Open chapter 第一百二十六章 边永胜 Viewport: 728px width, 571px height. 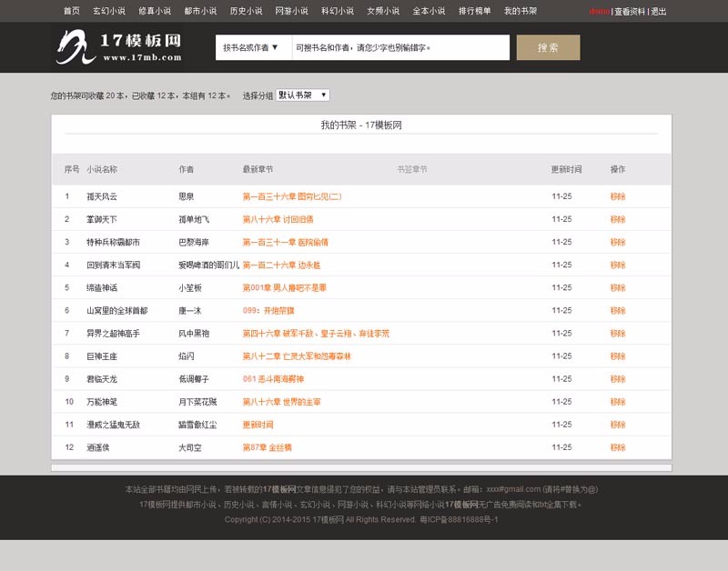281,265
